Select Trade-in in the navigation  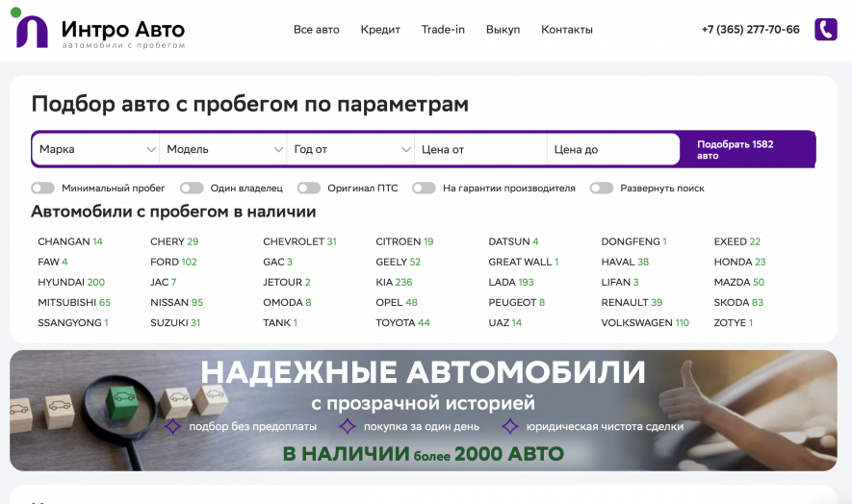[x=443, y=29]
